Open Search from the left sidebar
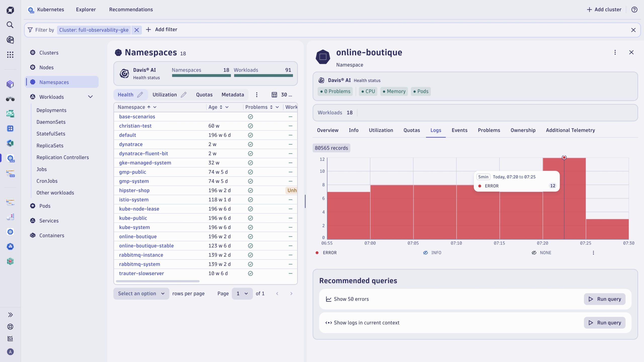The width and height of the screenshot is (644, 362). pyautogui.click(x=10, y=25)
